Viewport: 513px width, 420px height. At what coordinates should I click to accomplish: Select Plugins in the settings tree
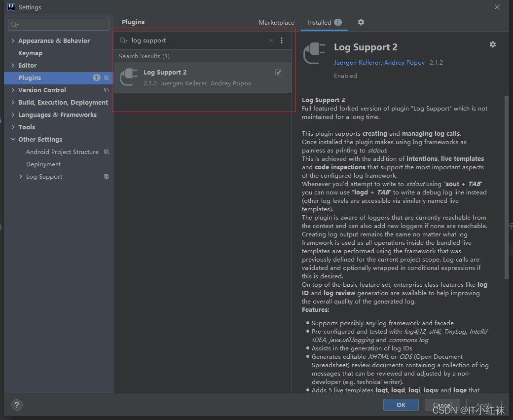[x=59, y=77]
